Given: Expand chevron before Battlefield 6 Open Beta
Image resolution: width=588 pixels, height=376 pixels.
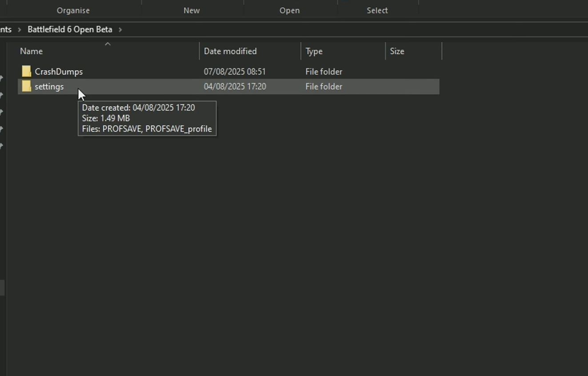Looking at the screenshot, I should 19,30.
